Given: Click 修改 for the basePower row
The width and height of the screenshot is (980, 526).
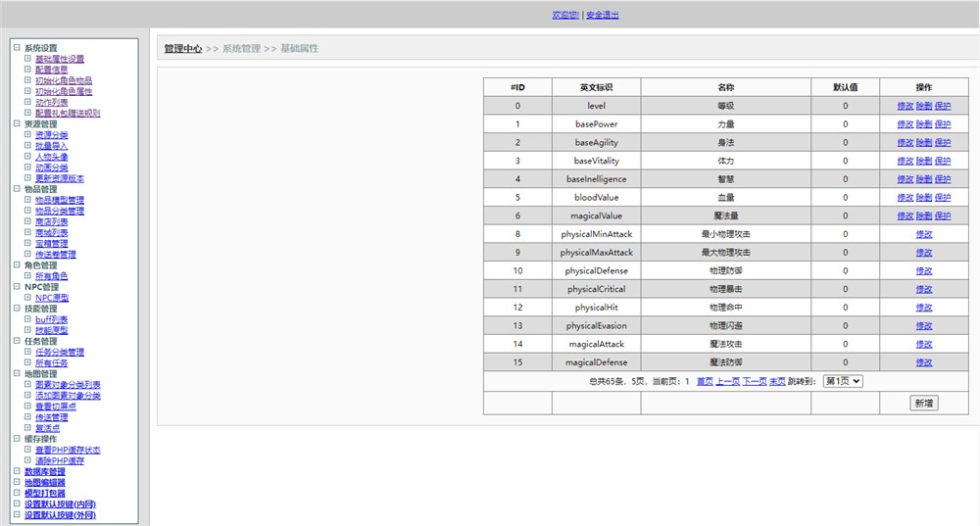Looking at the screenshot, I should pyautogui.click(x=905, y=124).
